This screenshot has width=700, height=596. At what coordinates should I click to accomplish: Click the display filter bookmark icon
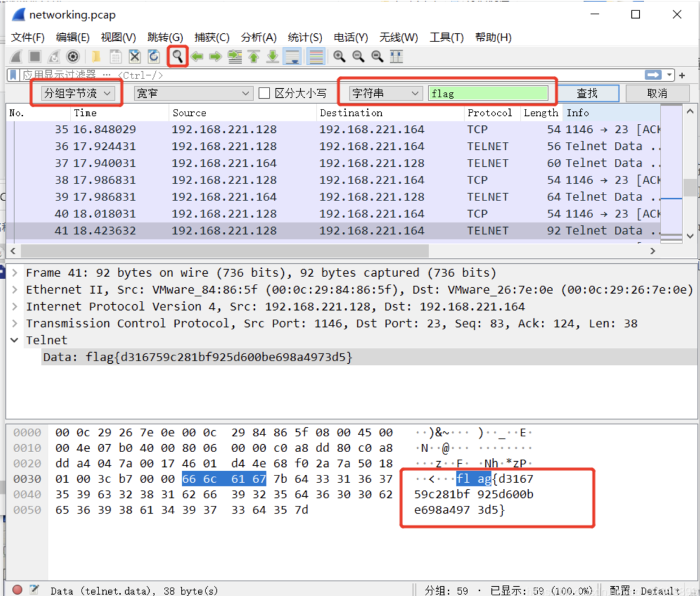pos(14,75)
